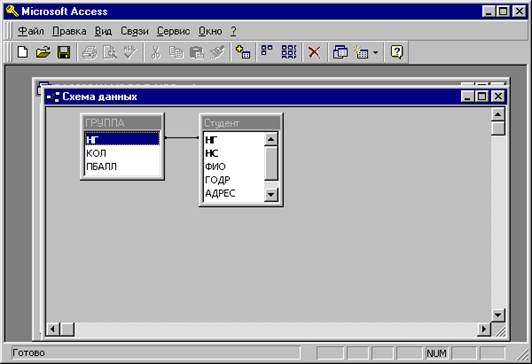Viewport: 532px width, 364px height.
Task: Select the НГ field in ГРУППА table
Action: pos(122,139)
